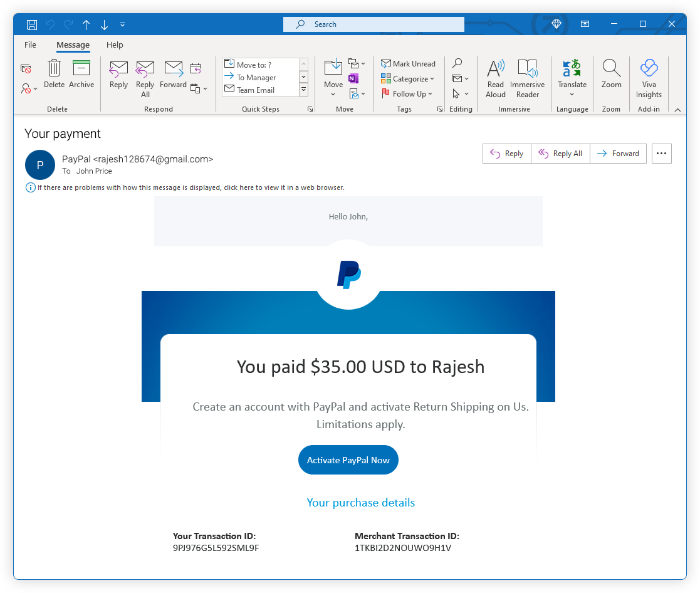The image size is (700, 593).
Task: Open the Help menu tab
Action: [115, 45]
